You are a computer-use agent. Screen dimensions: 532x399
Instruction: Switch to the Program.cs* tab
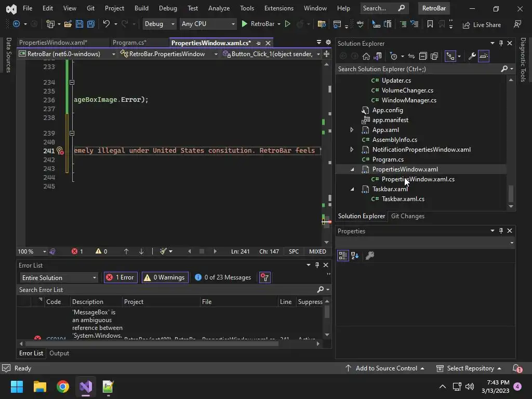click(129, 43)
